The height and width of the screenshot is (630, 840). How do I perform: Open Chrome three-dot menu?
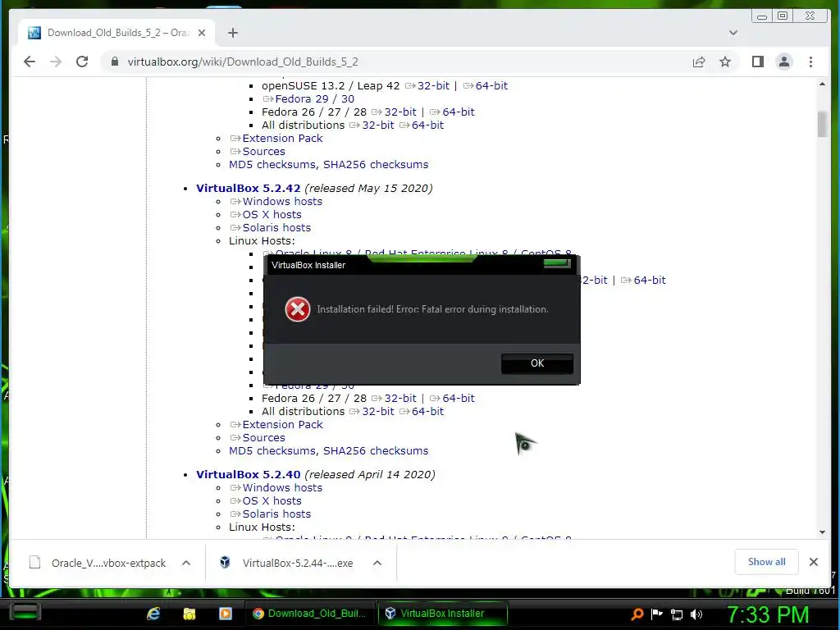pos(810,62)
